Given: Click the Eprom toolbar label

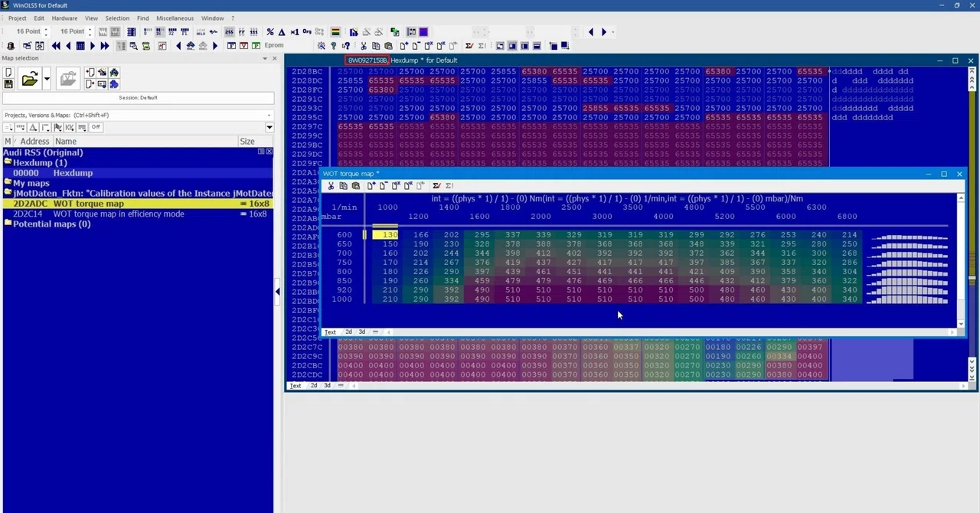Looking at the screenshot, I should coord(274,46).
